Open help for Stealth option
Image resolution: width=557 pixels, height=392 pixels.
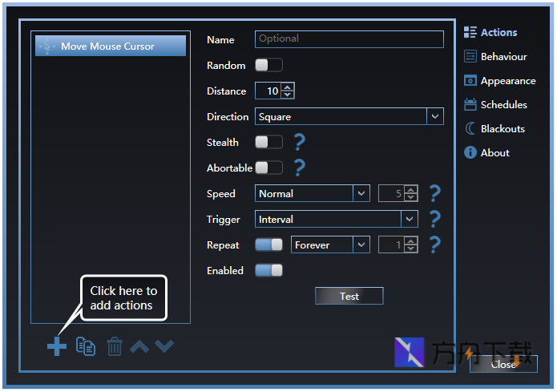click(299, 143)
